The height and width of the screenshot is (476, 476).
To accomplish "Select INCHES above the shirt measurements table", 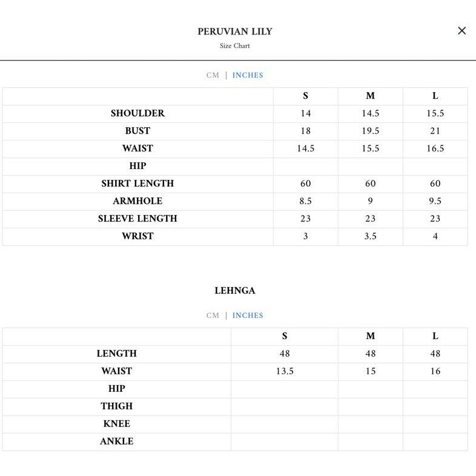I will pos(248,76).
